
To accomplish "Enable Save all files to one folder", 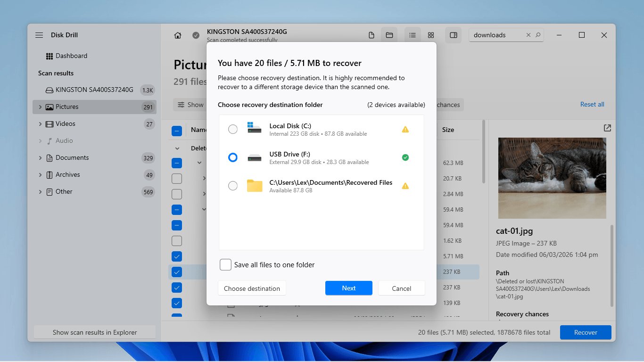I will (x=225, y=265).
